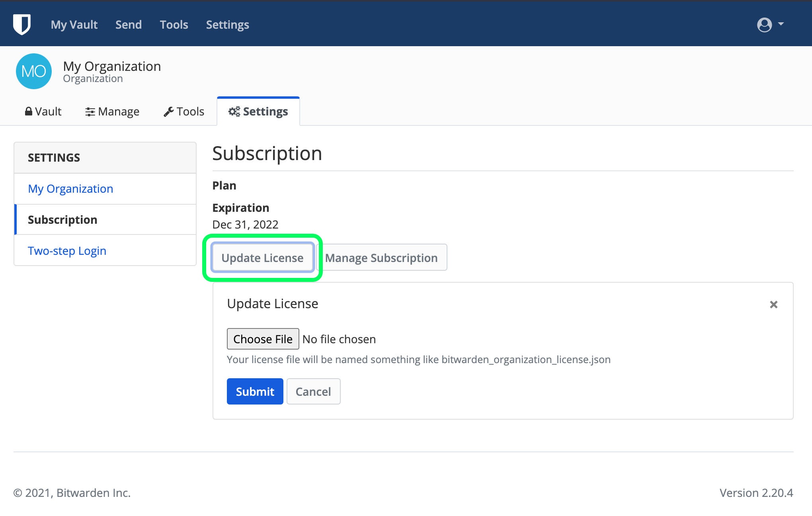Switch to the organization Vault tab
This screenshot has height=516, width=812.
click(43, 111)
